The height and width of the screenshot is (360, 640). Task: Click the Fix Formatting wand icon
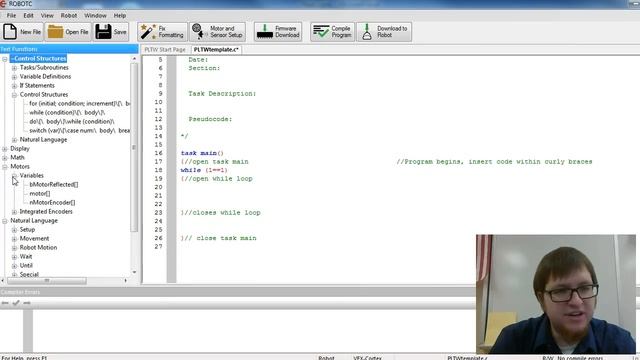[x=148, y=32]
